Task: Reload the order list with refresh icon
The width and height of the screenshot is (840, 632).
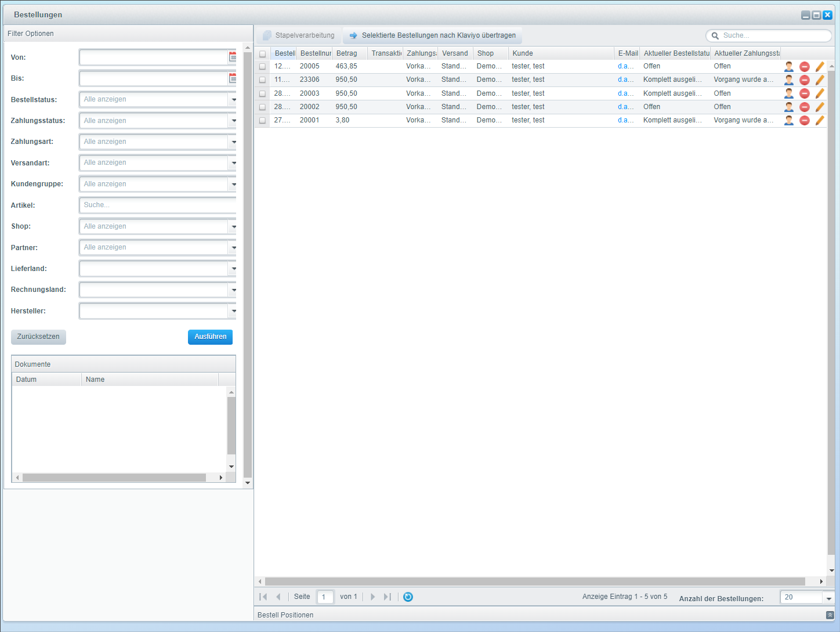Action: click(x=408, y=597)
